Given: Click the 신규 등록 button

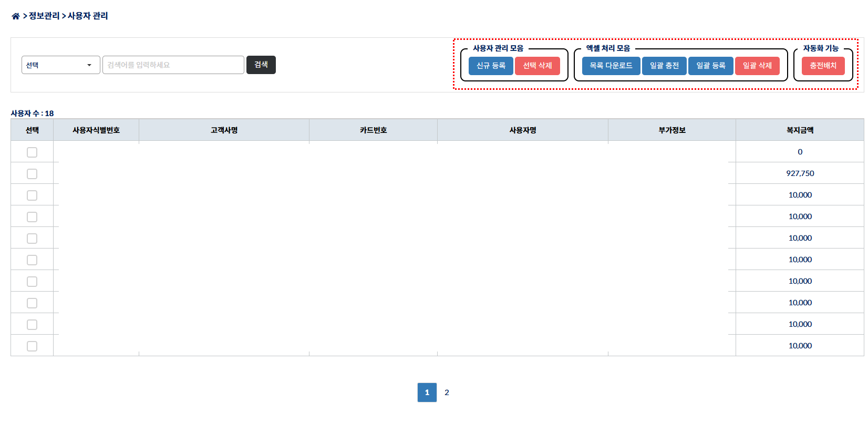Looking at the screenshot, I should (x=490, y=66).
